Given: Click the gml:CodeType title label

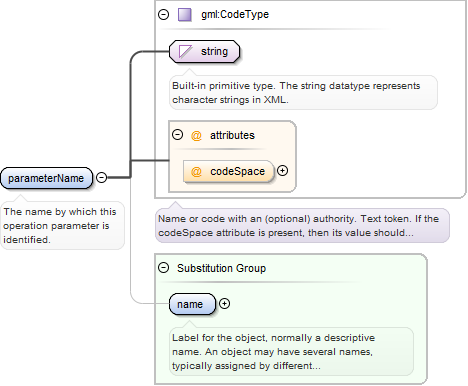Looking at the screenshot, I should (235, 15).
